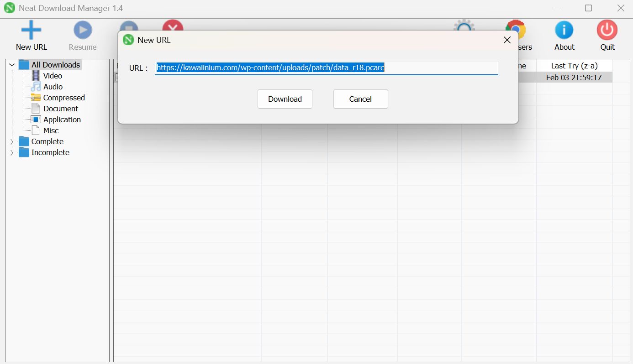Click the red Delete icon behind the dialog
Screen dimensions: 633x364
pyautogui.click(x=173, y=25)
